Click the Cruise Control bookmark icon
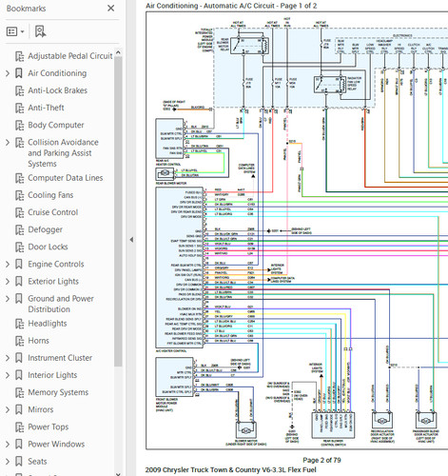The image size is (448, 476). (x=20, y=212)
